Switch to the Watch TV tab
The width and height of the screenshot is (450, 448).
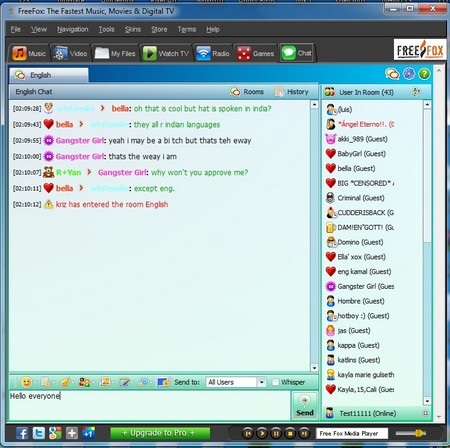166,53
